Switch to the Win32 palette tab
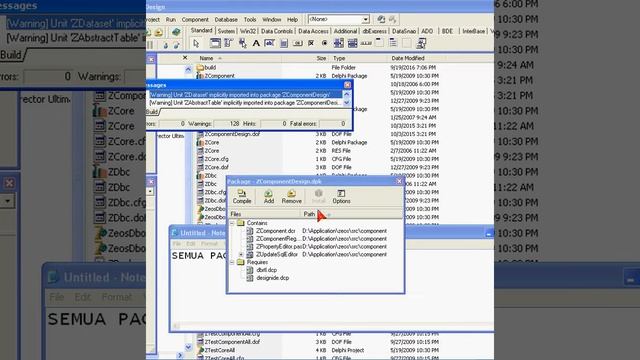The height and width of the screenshot is (360, 640). coord(247,31)
